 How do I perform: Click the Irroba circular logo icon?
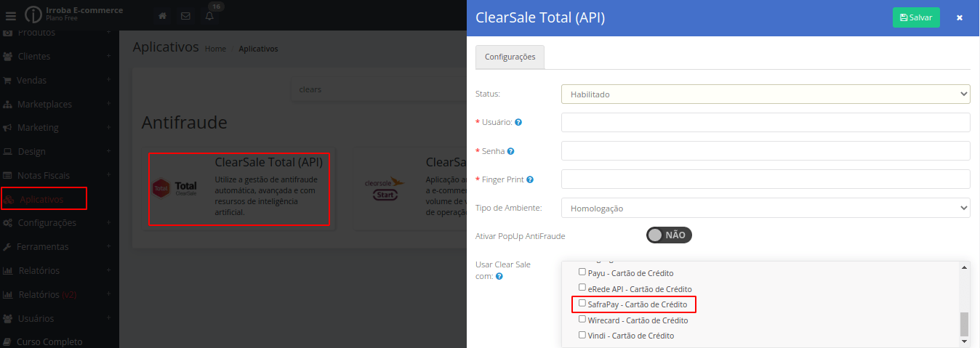pyautogui.click(x=33, y=15)
